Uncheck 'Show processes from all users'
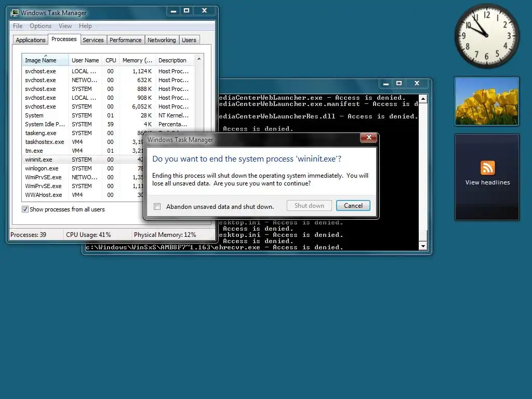The image size is (532, 399). [25, 209]
